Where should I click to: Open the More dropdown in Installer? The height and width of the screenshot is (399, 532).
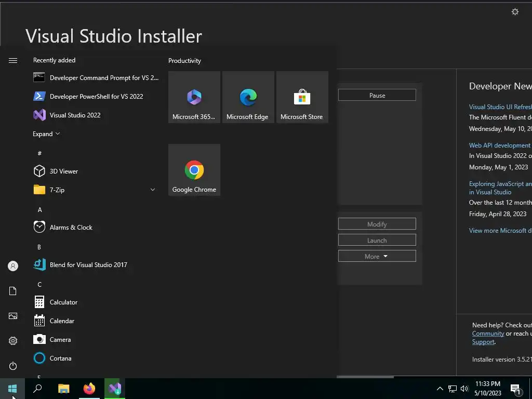(x=377, y=256)
